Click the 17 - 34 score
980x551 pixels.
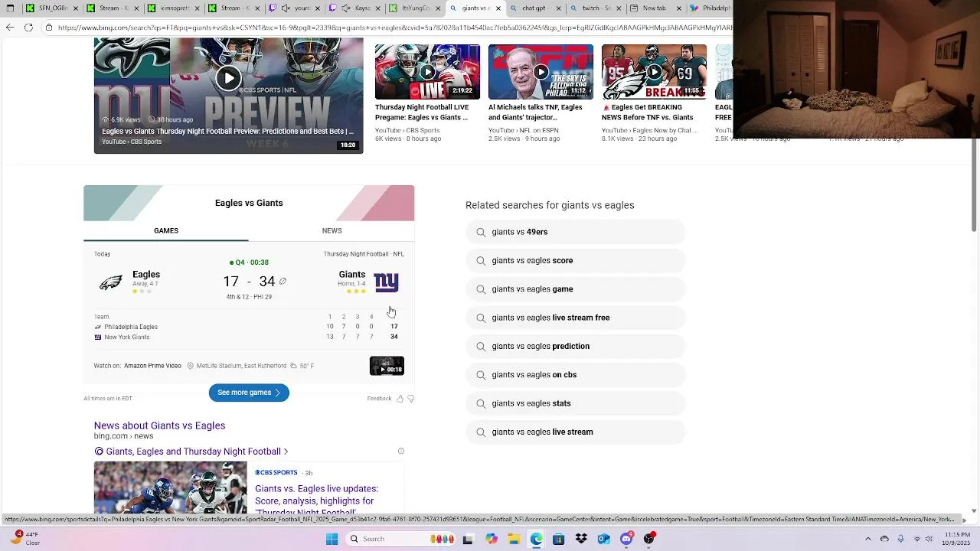[249, 282]
